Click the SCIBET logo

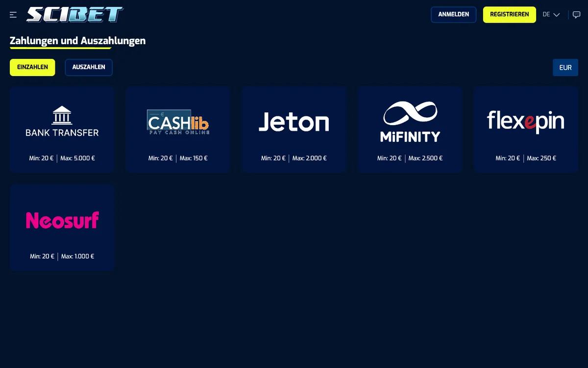[74, 15]
